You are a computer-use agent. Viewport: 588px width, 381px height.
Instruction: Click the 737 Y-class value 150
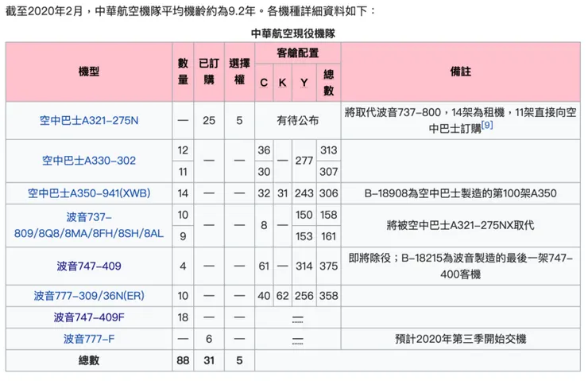click(304, 215)
